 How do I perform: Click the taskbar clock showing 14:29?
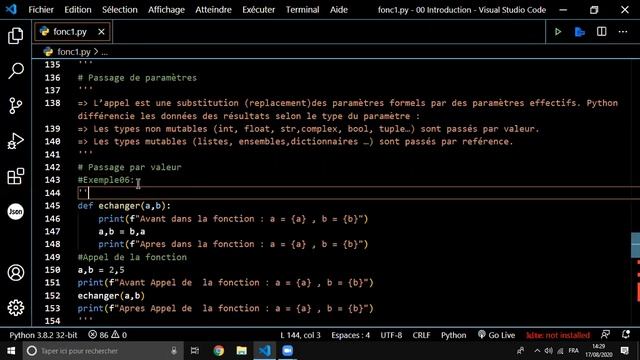[x=599, y=351]
